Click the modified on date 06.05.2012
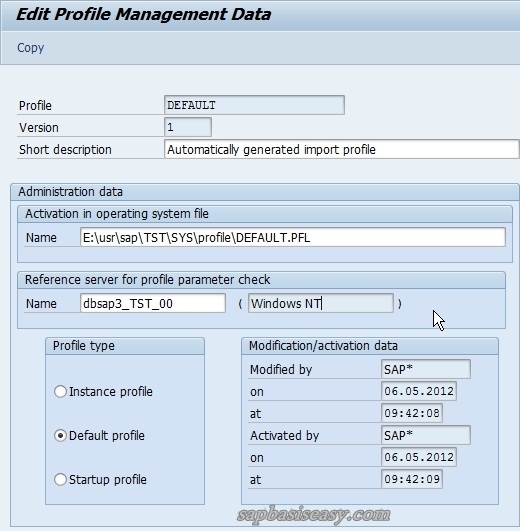This screenshot has height=531, width=520. [x=419, y=391]
